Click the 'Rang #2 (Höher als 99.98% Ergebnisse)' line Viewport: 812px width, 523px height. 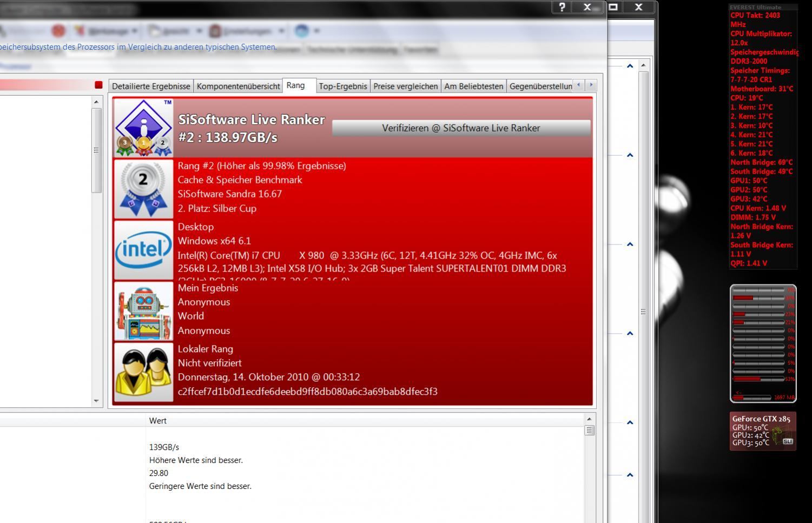coord(262,166)
